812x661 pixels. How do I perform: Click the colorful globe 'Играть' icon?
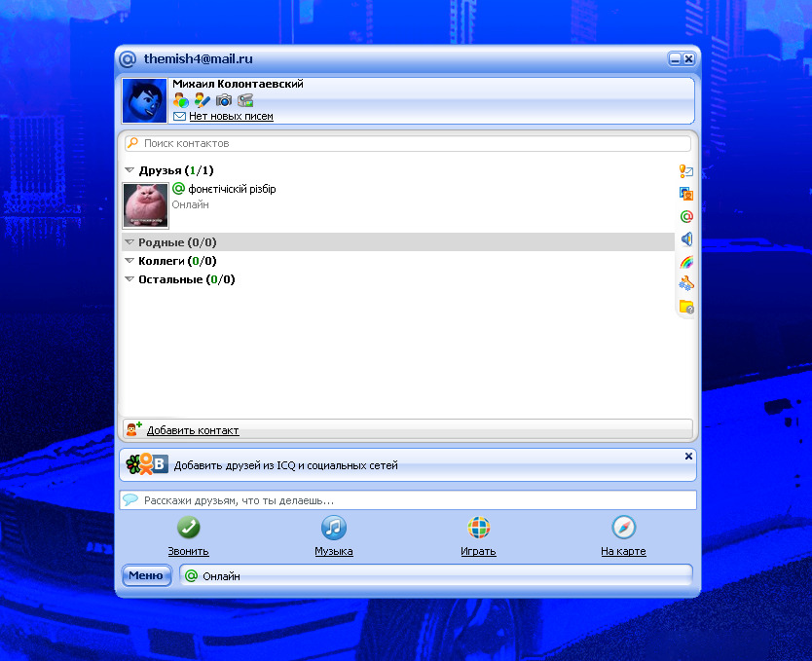pos(478,528)
